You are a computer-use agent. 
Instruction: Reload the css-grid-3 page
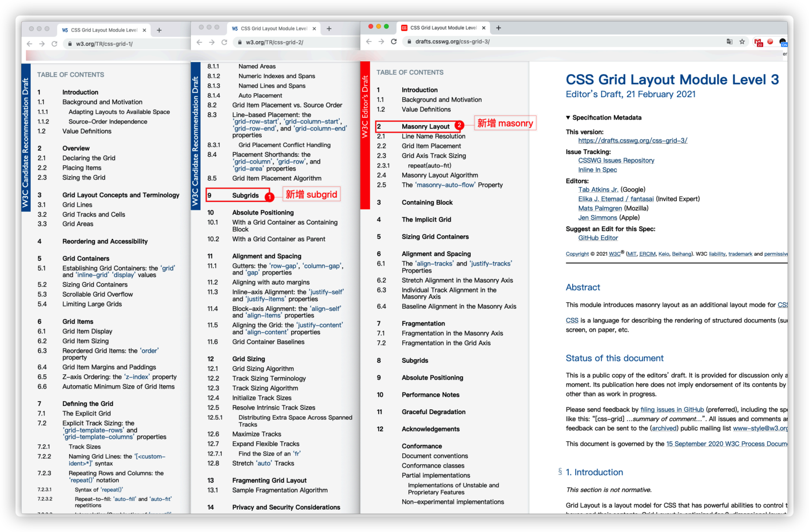394,41
